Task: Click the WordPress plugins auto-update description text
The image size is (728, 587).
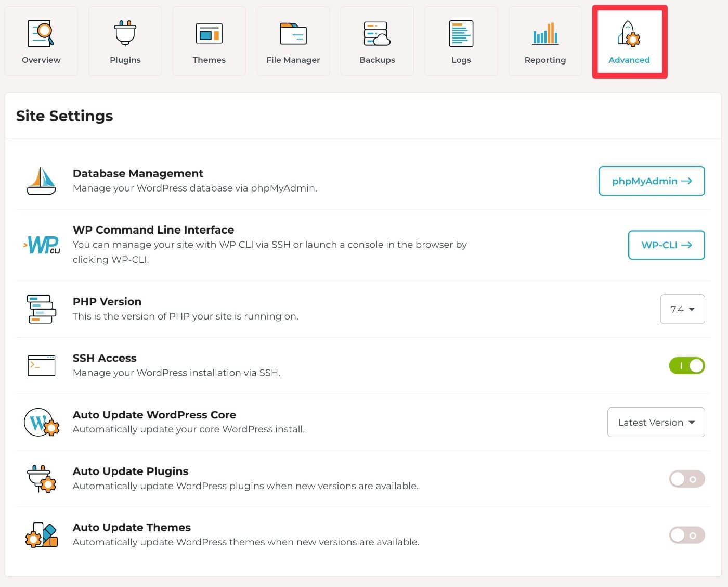Action: 245,486
